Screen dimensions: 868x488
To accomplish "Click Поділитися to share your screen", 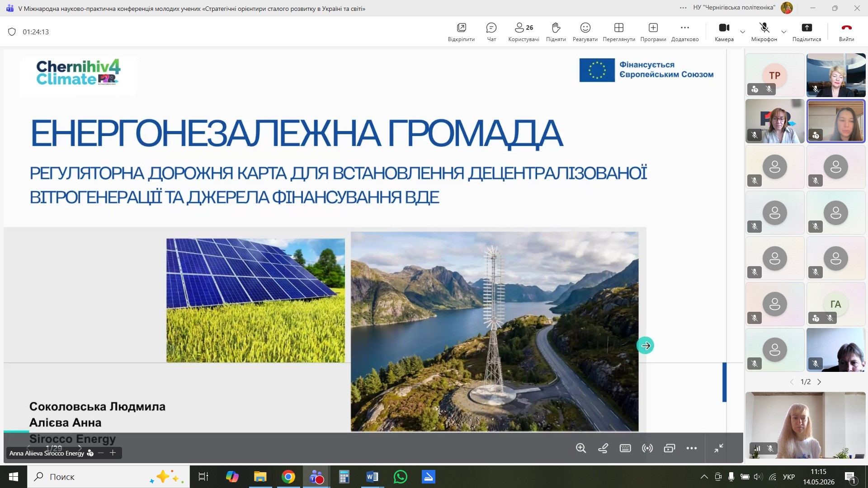I will click(807, 32).
